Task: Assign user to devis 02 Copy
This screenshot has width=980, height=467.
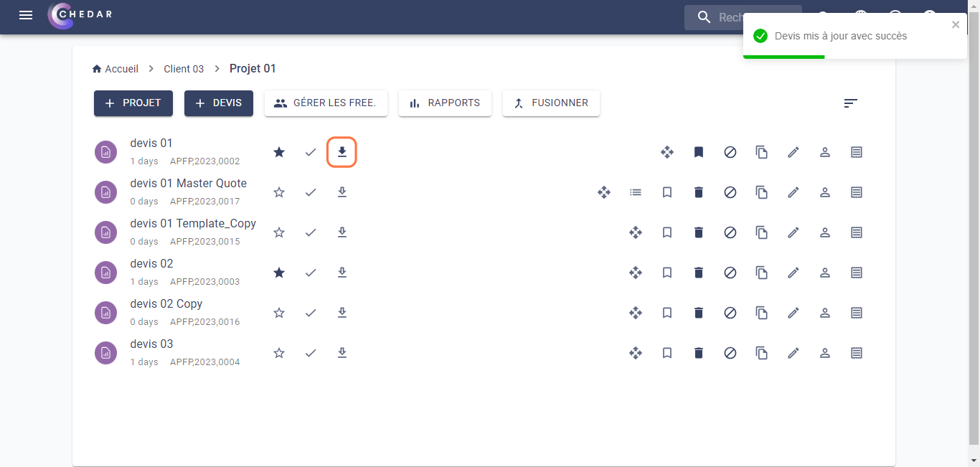Action: click(x=825, y=313)
